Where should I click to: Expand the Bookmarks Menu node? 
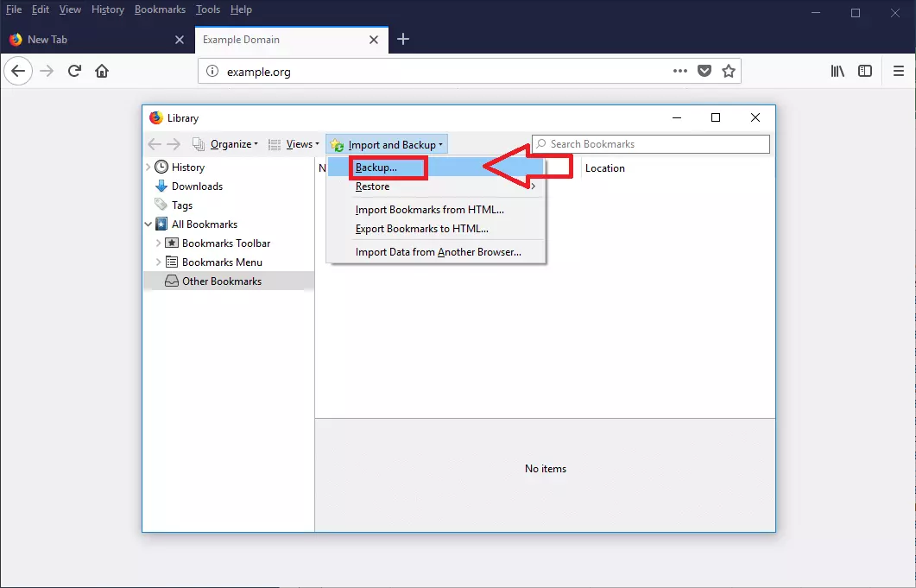coord(158,262)
